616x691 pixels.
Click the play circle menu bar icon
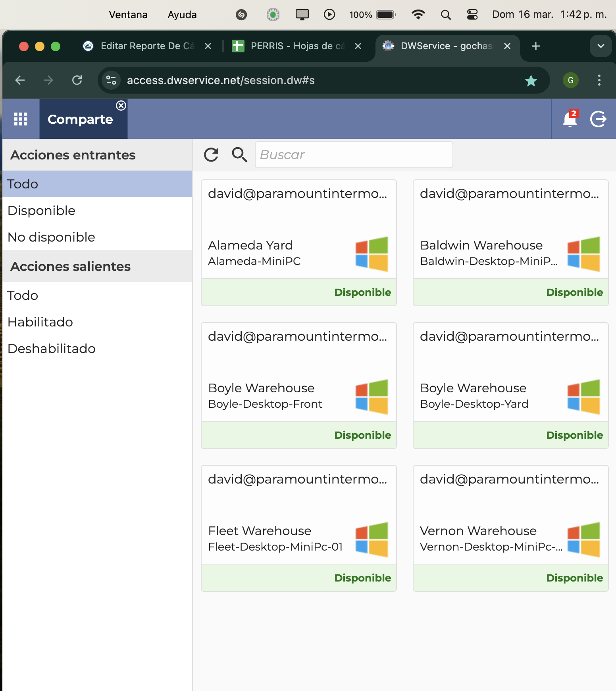[x=329, y=15]
